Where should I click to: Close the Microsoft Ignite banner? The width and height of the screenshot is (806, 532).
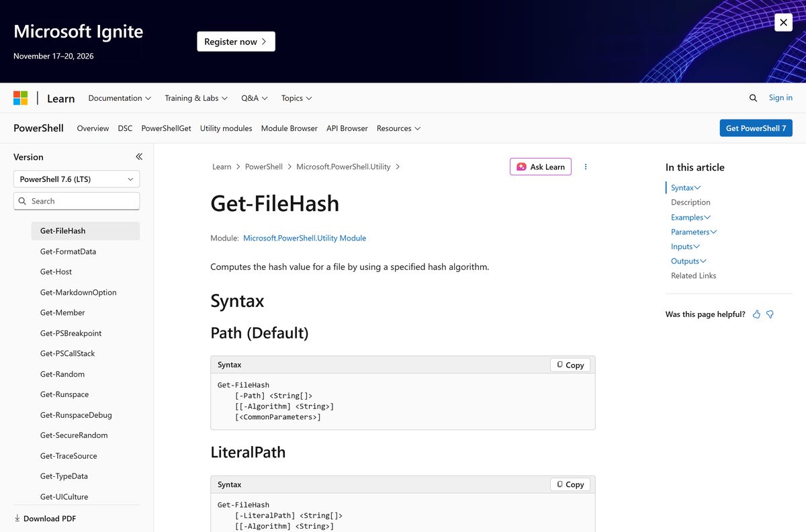783,22
